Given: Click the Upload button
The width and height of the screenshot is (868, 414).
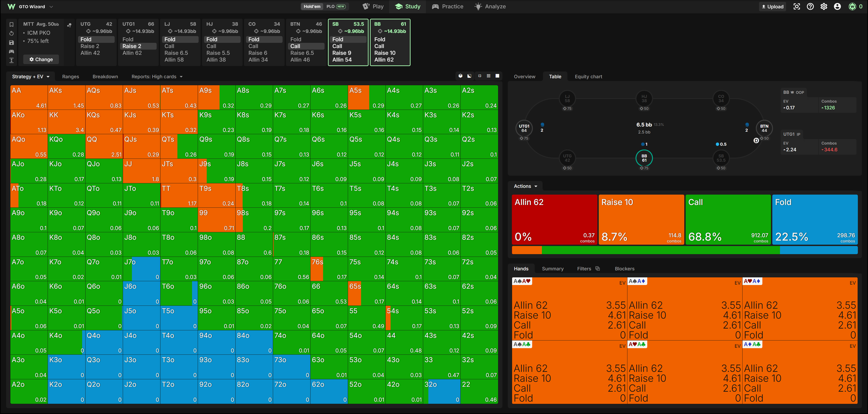Looking at the screenshot, I should 772,6.
